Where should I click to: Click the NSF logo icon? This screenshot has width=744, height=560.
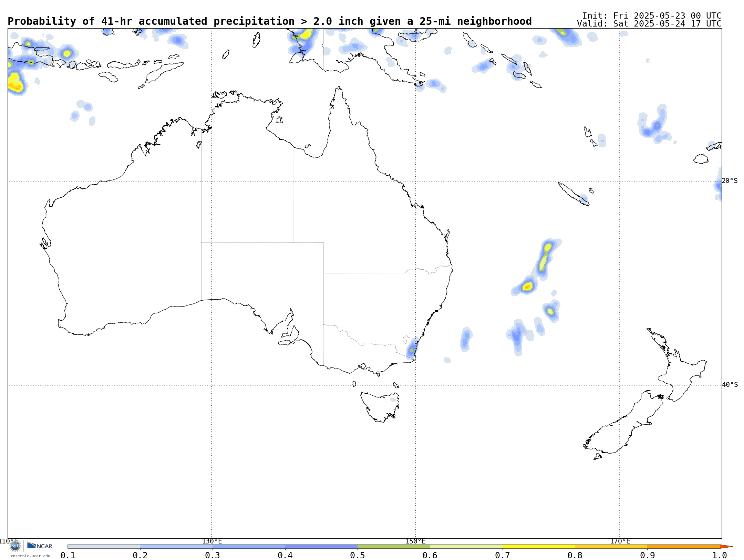(15, 546)
